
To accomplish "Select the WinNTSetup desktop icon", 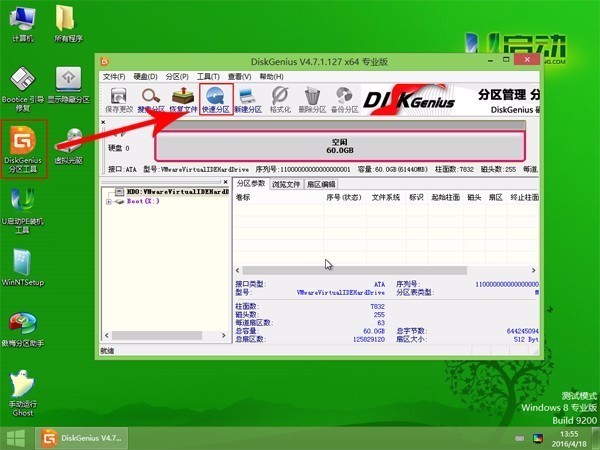I will pyautogui.click(x=23, y=267).
